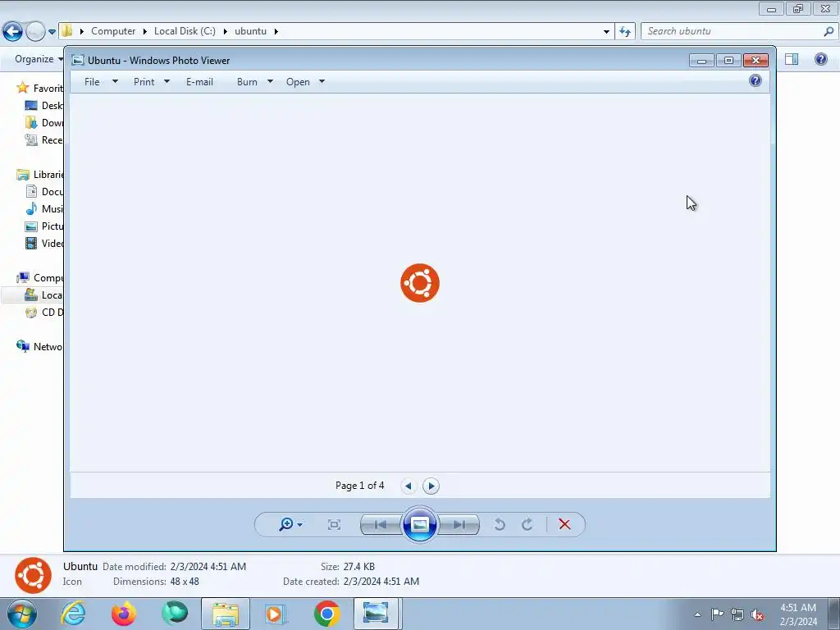Select Music library in sidebar
Viewport: 840px width, 630px height.
44,209
